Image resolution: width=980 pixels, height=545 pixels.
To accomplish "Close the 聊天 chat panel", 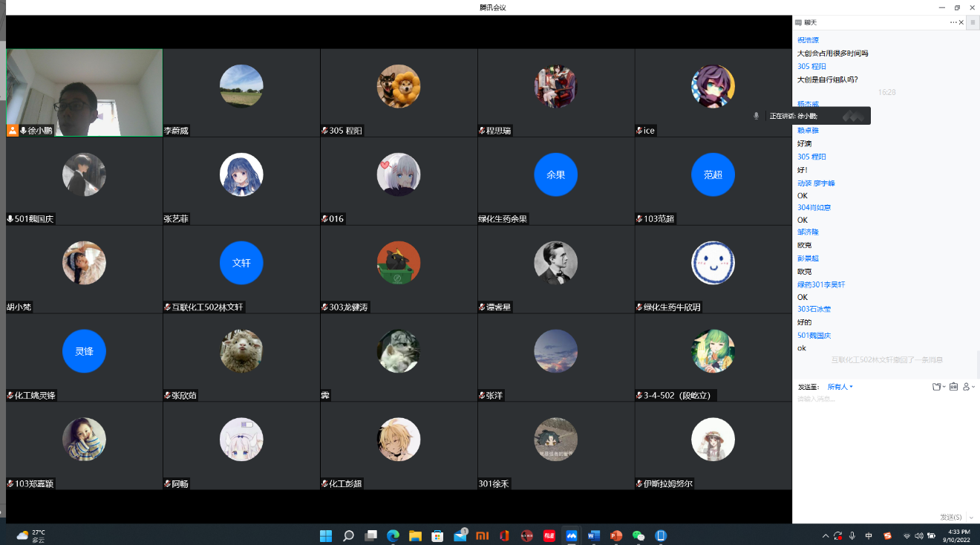I will (x=961, y=23).
